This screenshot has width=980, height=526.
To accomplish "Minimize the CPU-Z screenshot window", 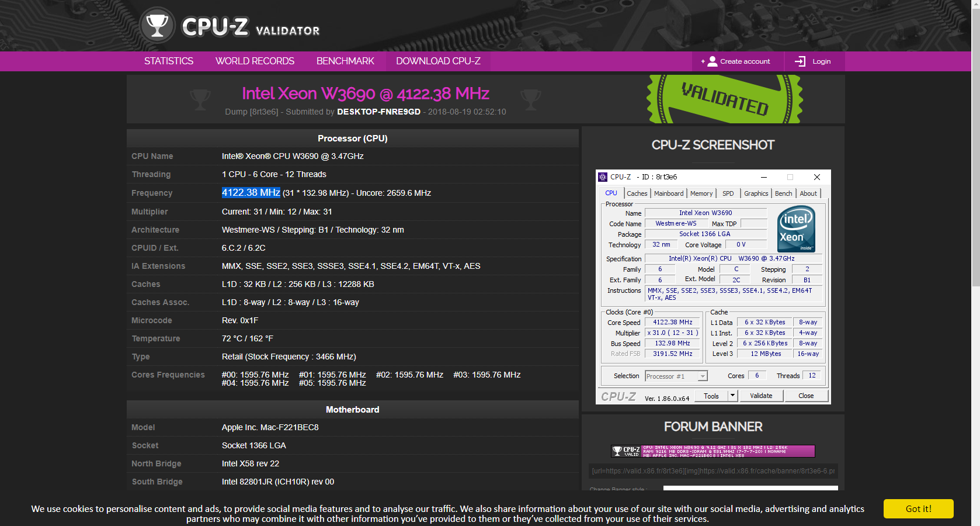I will (764, 177).
